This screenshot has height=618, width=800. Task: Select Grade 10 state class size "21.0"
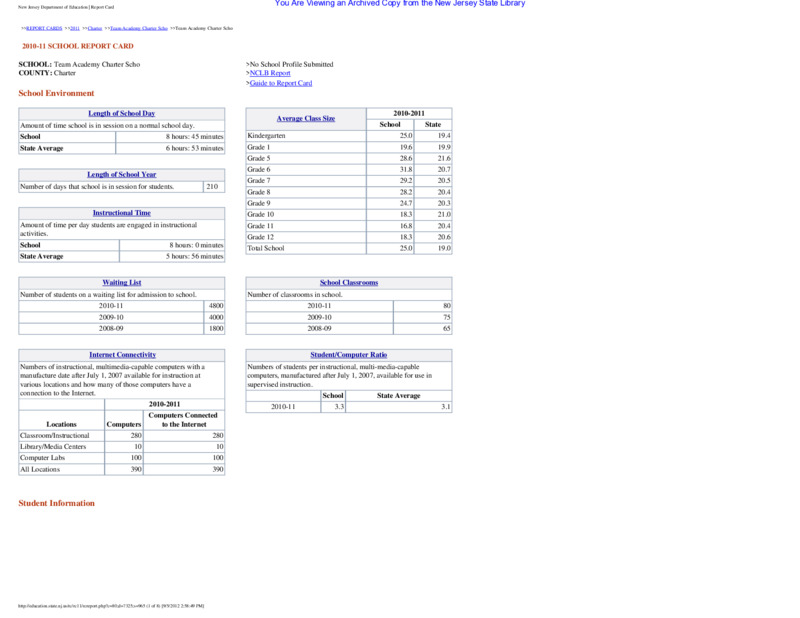point(444,214)
